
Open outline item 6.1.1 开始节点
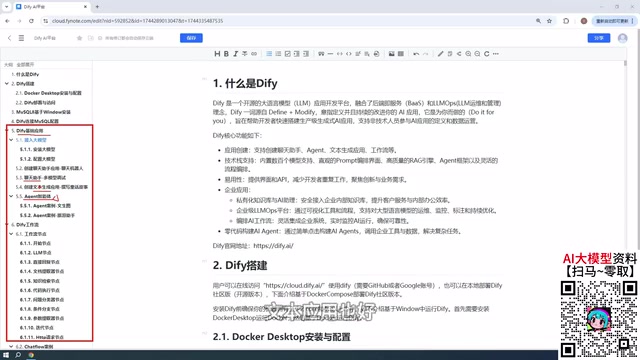[x=36, y=243]
